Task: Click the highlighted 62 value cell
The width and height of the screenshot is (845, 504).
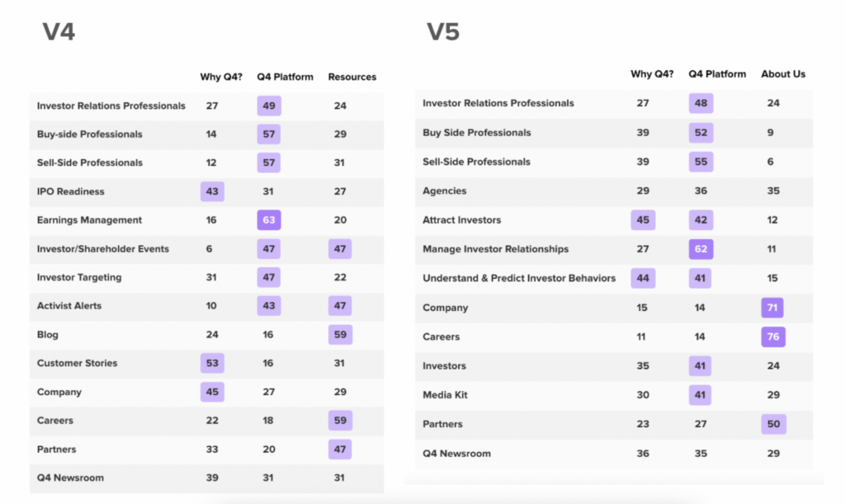Action: pyautogui.click(x=701, y=249)
